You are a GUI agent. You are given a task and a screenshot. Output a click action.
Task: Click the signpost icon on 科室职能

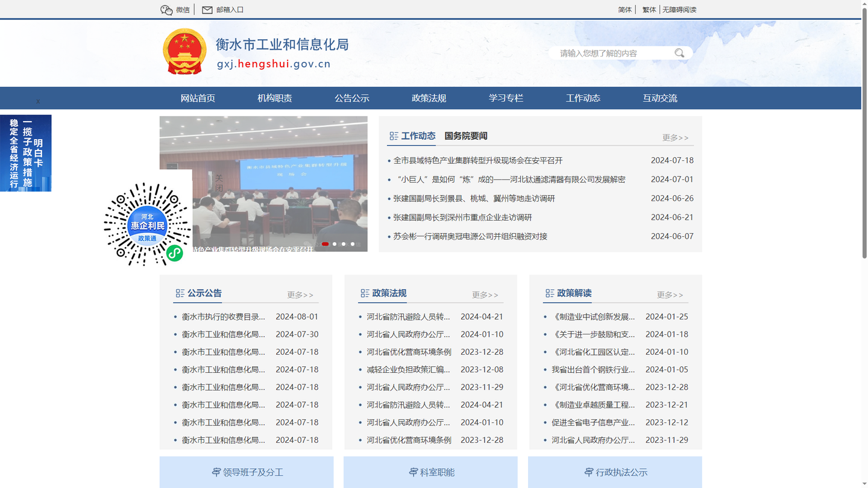click(x=413, y=472)
